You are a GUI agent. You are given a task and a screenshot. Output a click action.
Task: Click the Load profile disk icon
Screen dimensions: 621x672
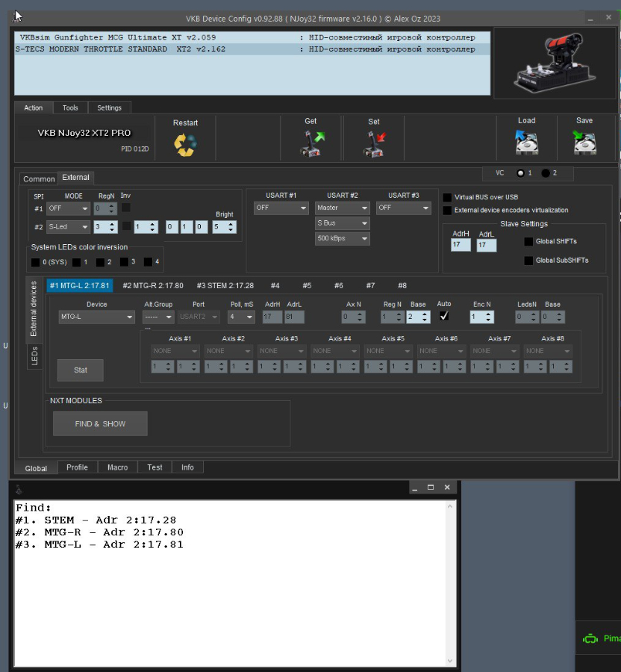tap(526, 142)
